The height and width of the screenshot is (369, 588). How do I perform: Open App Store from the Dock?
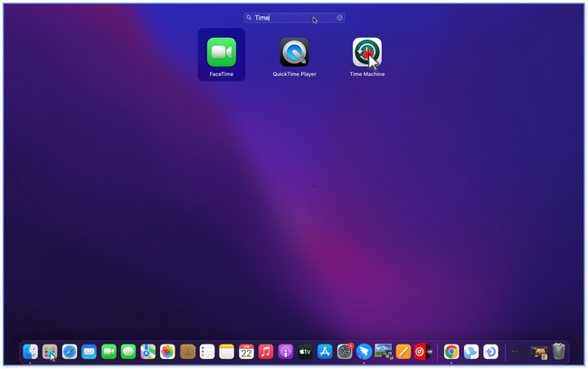coord(325,352)
